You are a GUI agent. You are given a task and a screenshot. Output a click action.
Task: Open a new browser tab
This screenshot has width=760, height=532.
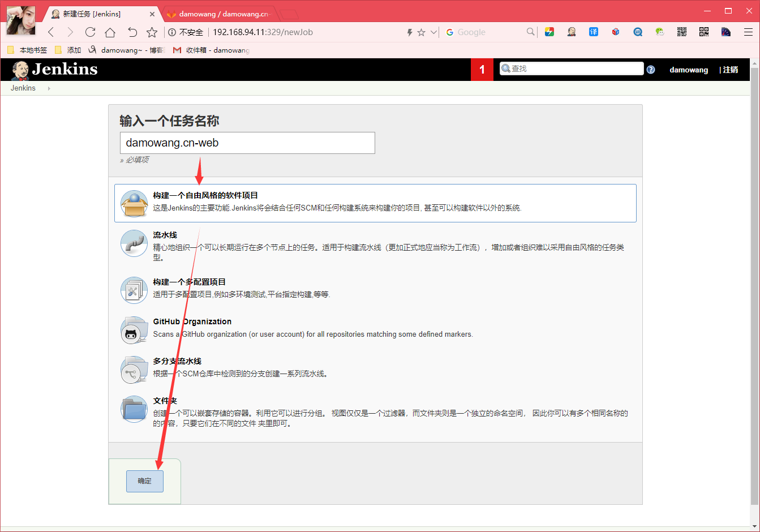289,14
